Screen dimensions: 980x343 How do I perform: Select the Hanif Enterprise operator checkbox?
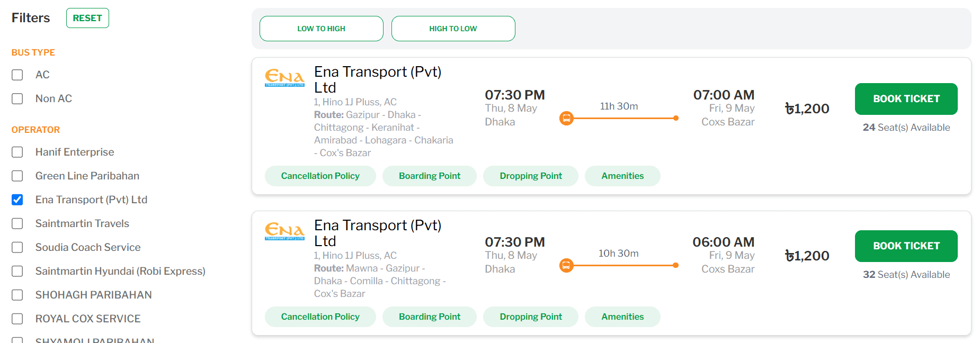tap(17, 152)
